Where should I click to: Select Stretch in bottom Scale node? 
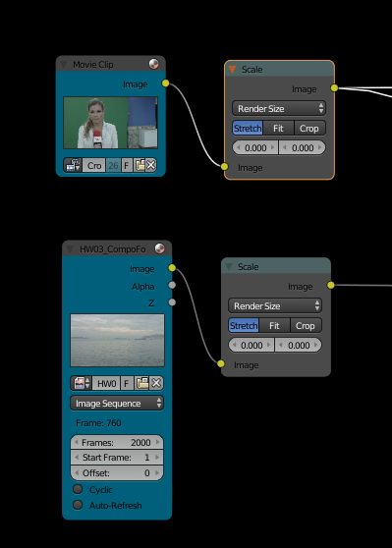pos(244,326)
